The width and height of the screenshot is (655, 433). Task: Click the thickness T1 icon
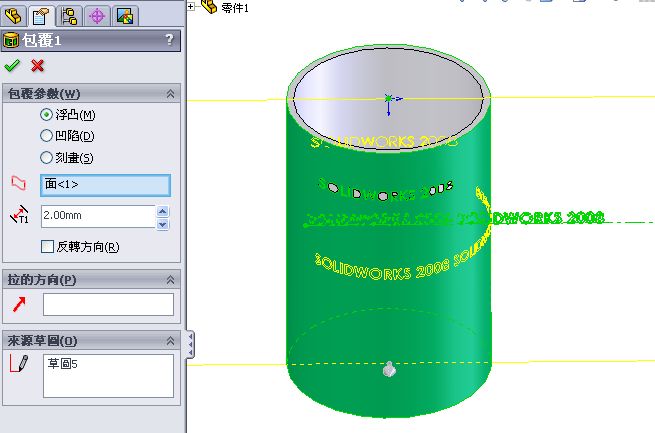point(19,215)
